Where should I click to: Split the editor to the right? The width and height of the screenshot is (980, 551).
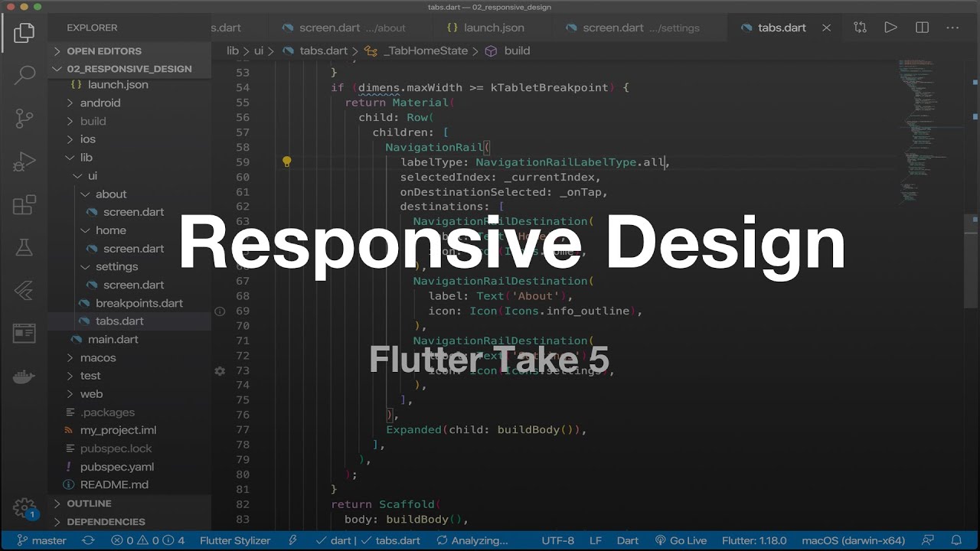click(922, 28)
